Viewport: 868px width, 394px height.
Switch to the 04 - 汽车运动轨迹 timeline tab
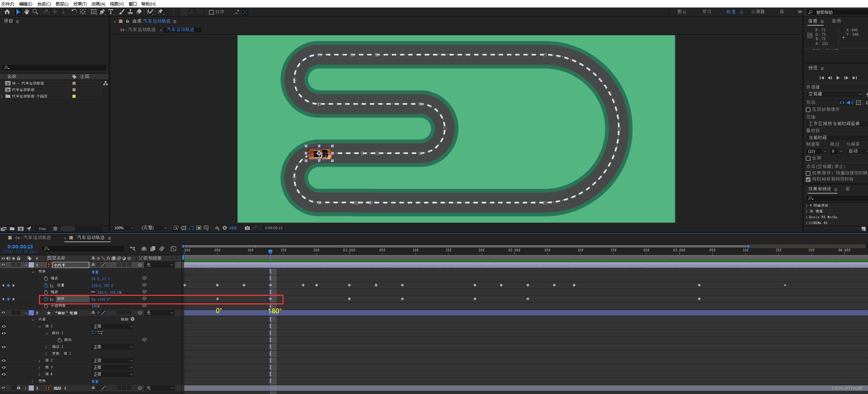pyautogui.click(x=33, y=238)
